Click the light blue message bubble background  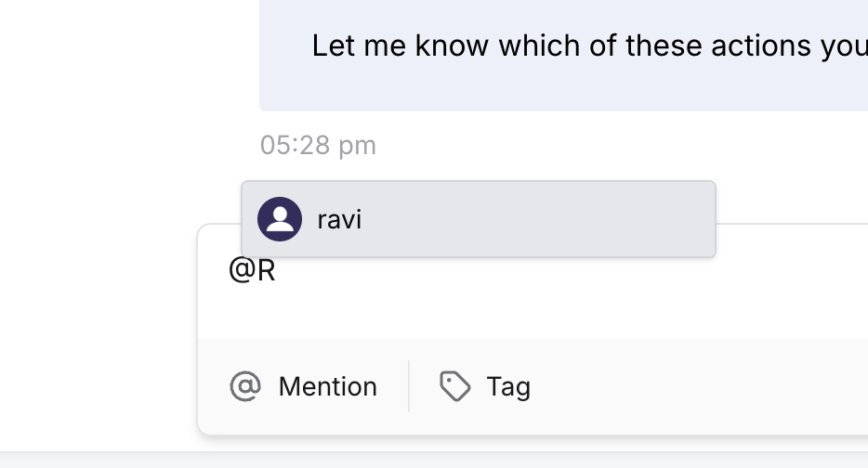click(x=558, y=88)
